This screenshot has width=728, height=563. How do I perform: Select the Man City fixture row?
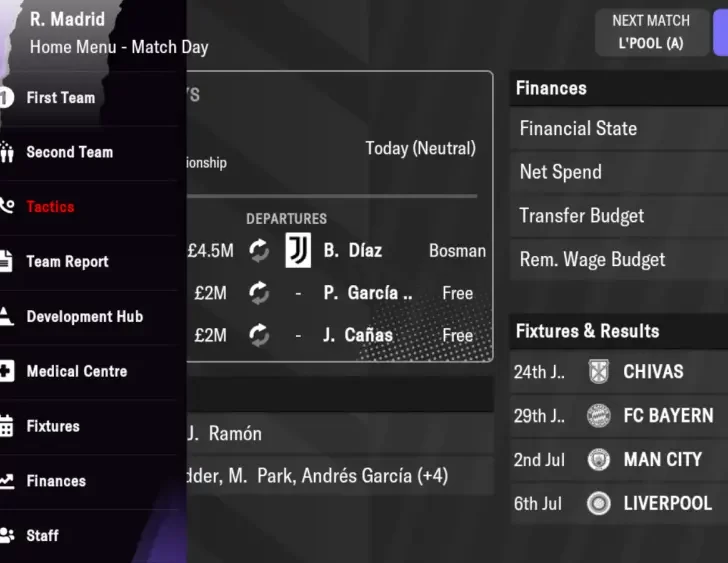coord(620,460)
